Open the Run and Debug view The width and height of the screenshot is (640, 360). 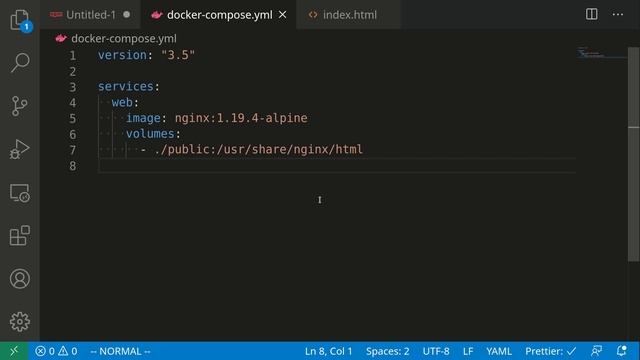[x=20, y=149]
